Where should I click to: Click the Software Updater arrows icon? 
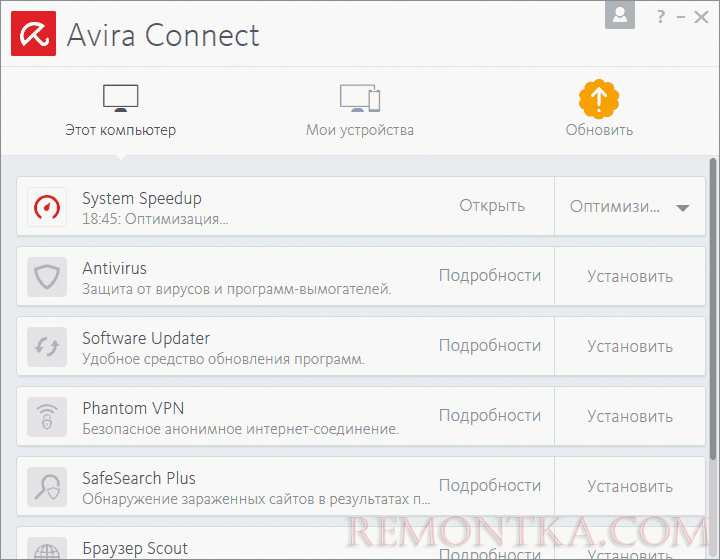coord(47,347)
